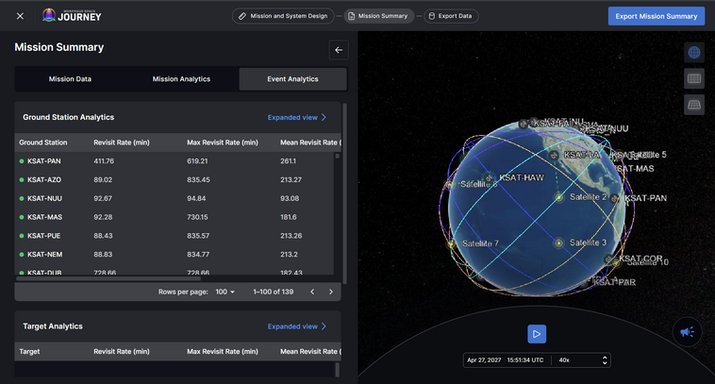Click the Journey logo
This screenshot has height=384, width=715.
[x=72, y=16]
